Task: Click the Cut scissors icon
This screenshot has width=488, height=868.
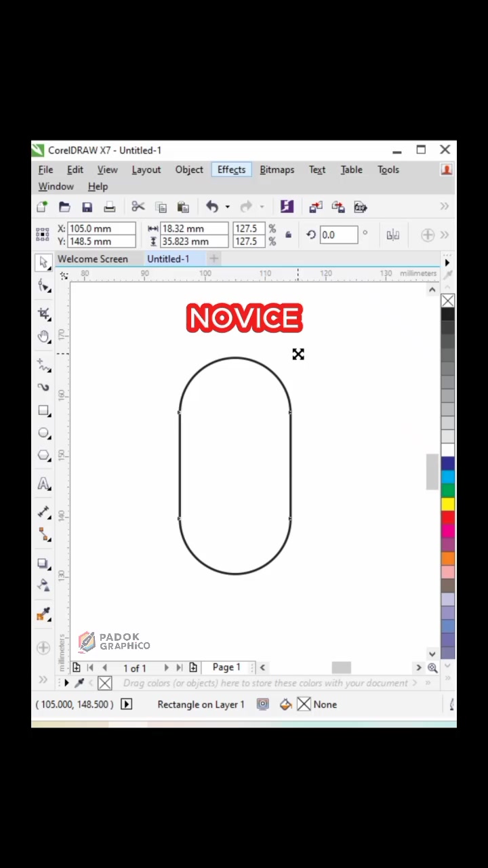Action: [138, 207]
